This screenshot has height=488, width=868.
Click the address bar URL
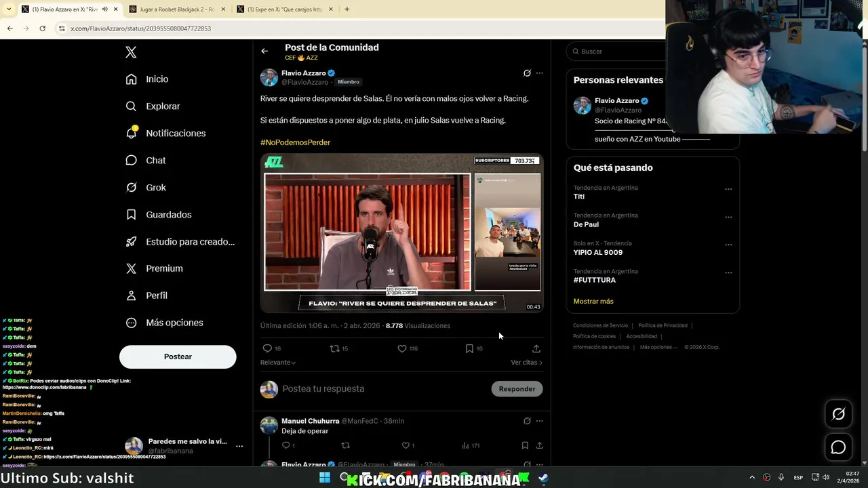[x=141, y=28]
